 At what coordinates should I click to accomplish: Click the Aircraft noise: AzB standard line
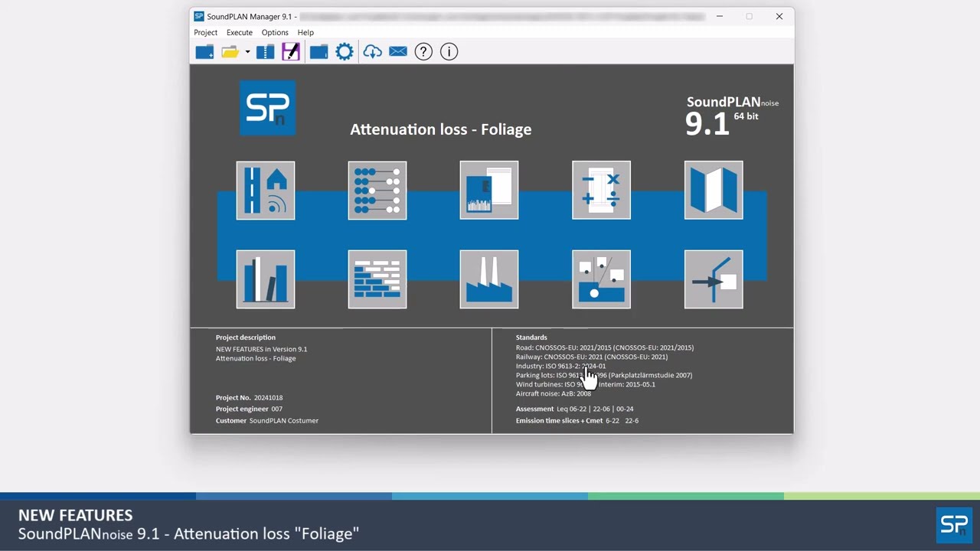point(554,393)
